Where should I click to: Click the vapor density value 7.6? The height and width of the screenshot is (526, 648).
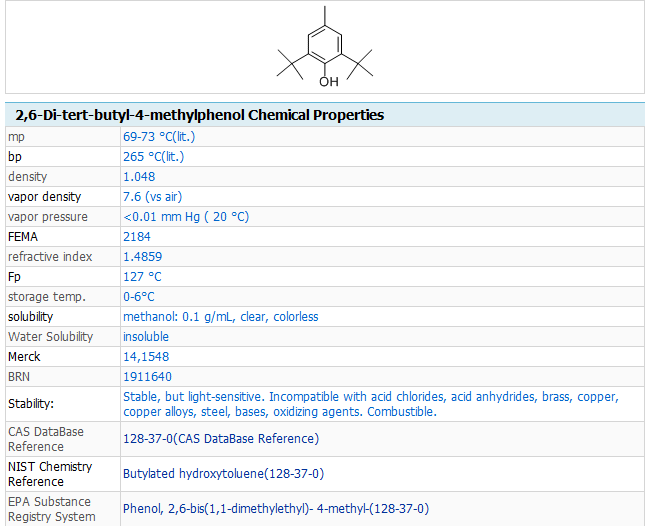(x=152, y=196)
